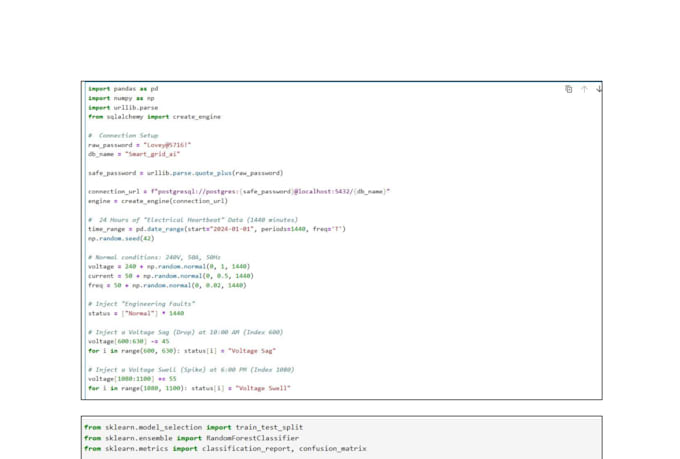Move the active cell down

[599, 89]
